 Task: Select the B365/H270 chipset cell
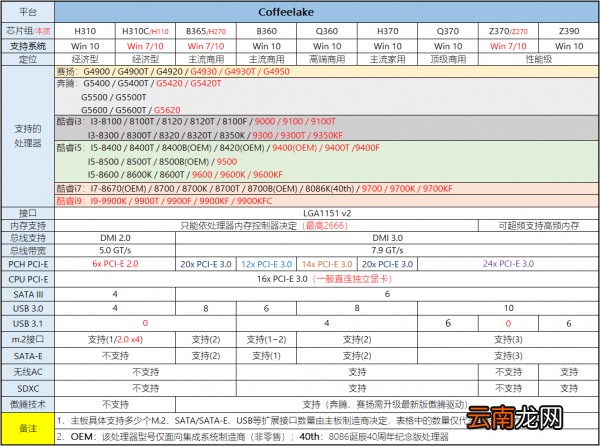coord(206,31)
